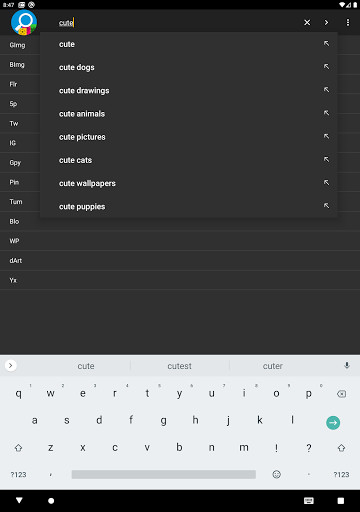
Task: Select the 'cute wallpapers' suggestion
Action: (x=189, y=183)
